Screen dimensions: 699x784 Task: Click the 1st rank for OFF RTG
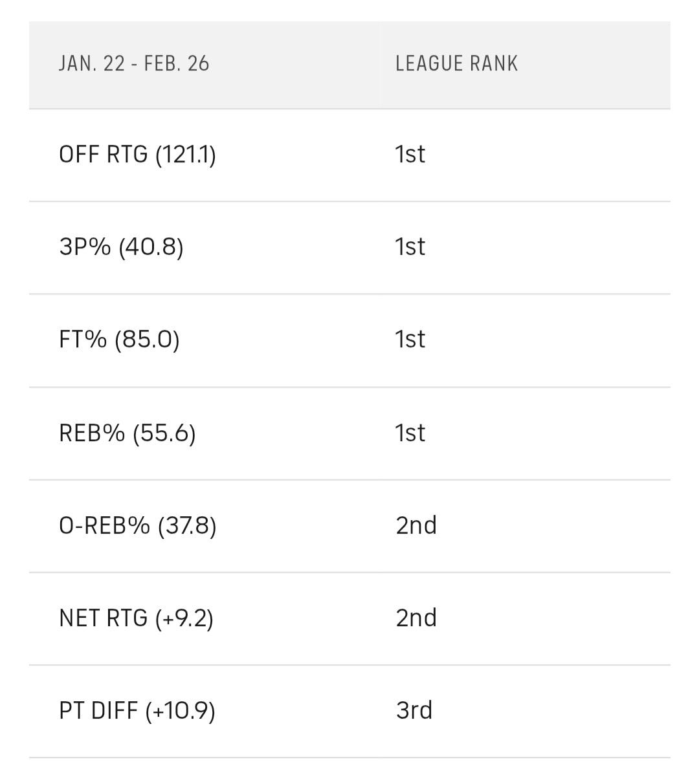pyautogui.click(x=410, y=155)
